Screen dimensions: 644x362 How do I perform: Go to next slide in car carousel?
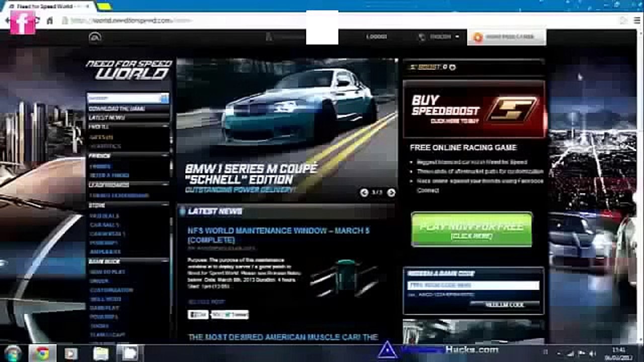click(x=391, y=193)
